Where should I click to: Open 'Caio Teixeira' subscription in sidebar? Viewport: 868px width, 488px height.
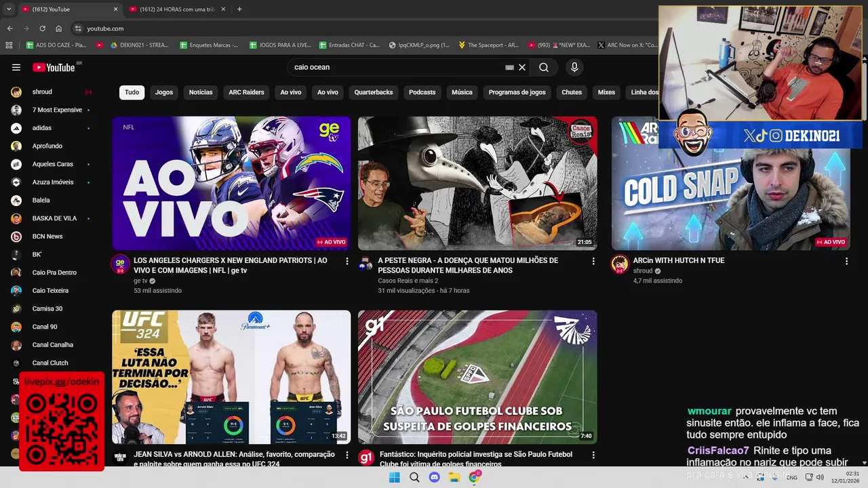pyautogui.click(x=51, y=291)
